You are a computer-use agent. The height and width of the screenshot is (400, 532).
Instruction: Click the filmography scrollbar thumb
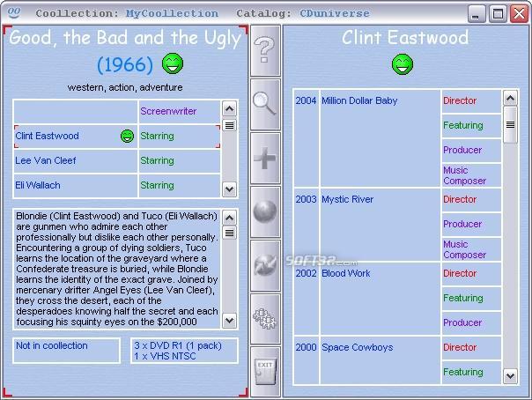[x=510, y=124]
